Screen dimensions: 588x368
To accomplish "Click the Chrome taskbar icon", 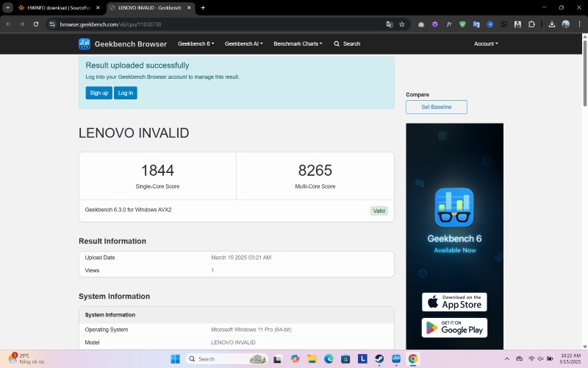I will 413,359.
